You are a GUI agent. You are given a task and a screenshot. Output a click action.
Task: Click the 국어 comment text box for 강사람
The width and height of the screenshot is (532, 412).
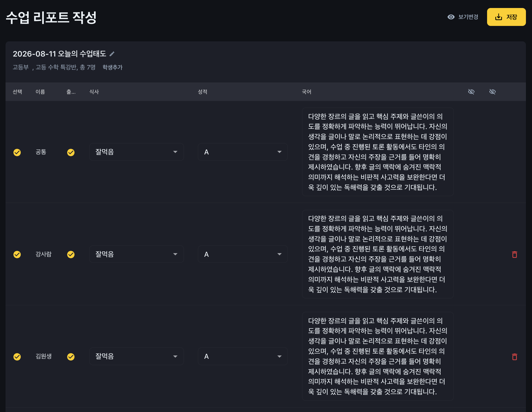378,254
